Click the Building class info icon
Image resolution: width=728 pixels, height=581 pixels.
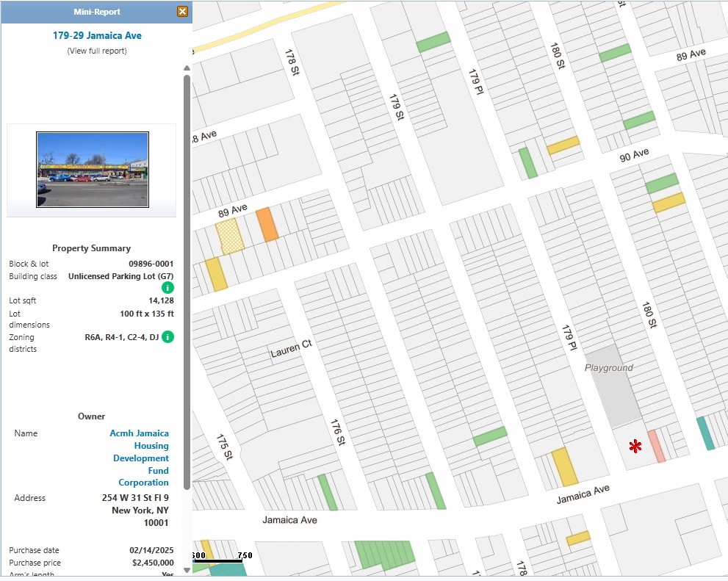(167, 288)
